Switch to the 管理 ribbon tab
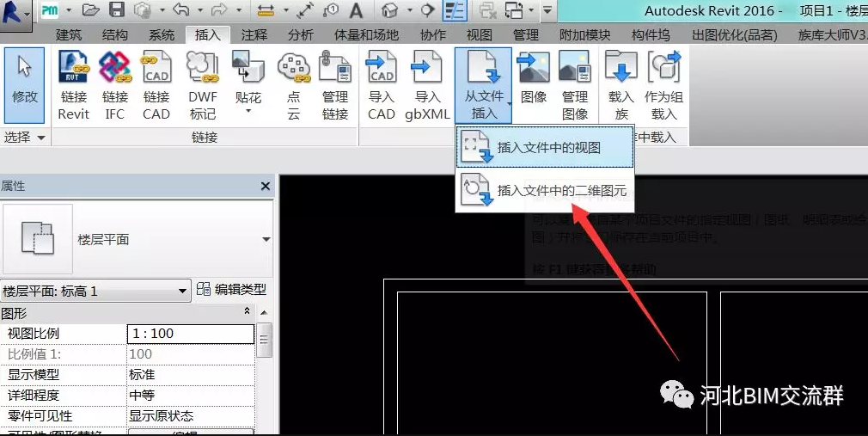Screen dimensions: 868x436 [x=526, y=35]
